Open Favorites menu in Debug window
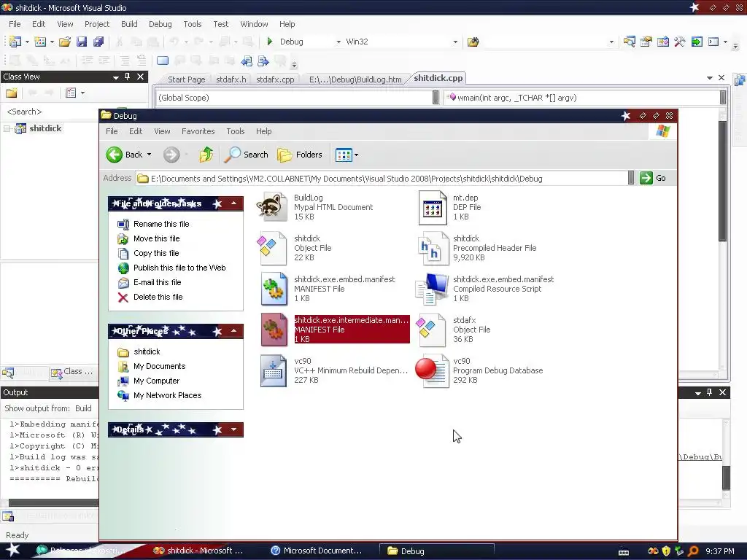 [x=198, y=131]
